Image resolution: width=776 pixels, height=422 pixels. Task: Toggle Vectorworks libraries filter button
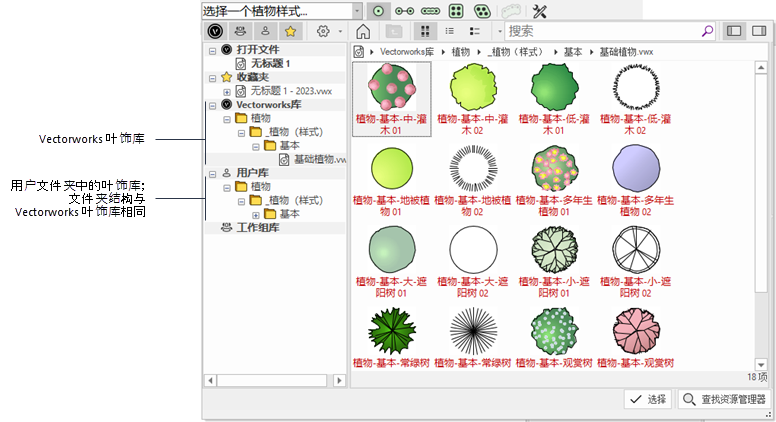pyautogui.click(x=215, y=31)
